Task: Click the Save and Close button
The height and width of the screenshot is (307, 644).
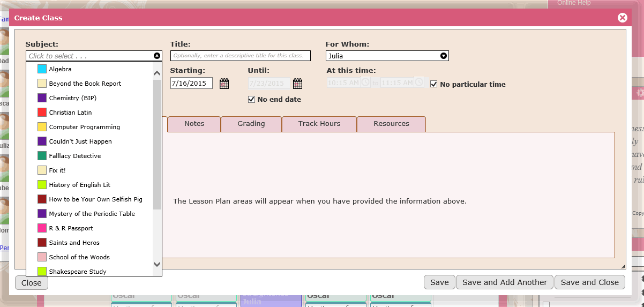Action: (590, 282)
